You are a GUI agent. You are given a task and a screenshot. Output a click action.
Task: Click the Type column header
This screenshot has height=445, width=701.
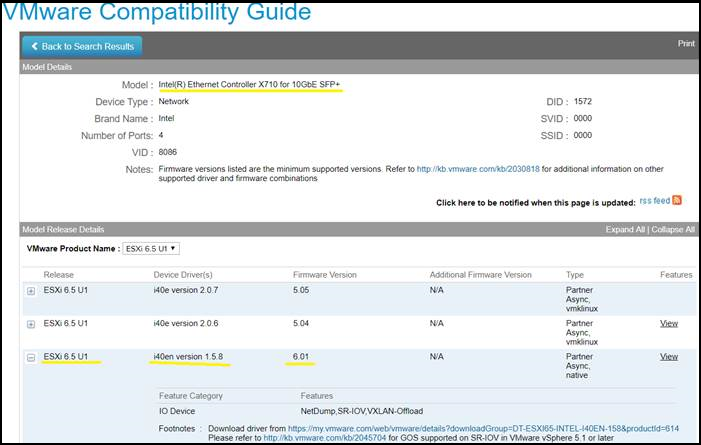tap(574, 275)
